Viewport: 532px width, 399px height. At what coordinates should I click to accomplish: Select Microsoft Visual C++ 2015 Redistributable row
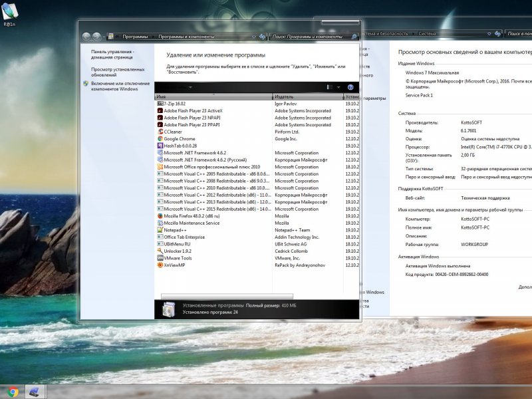[x=257, y=209]
